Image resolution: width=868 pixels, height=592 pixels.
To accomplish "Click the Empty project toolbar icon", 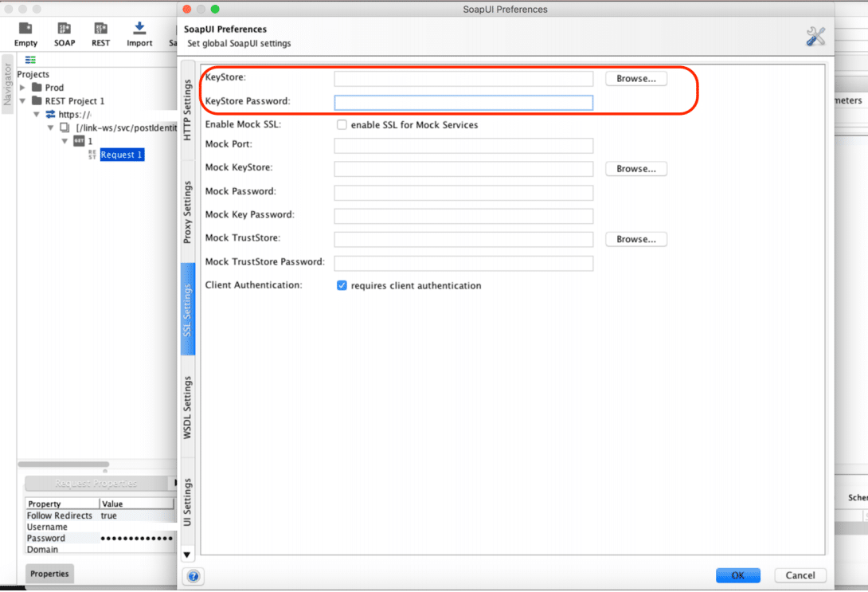I will 25,29.
